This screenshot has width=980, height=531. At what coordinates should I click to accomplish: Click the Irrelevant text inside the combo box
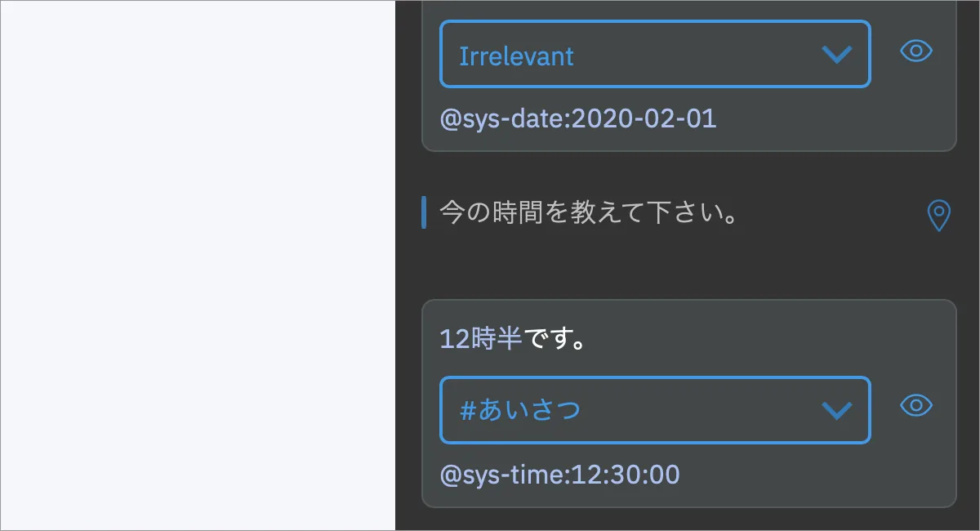pos(516,56)
